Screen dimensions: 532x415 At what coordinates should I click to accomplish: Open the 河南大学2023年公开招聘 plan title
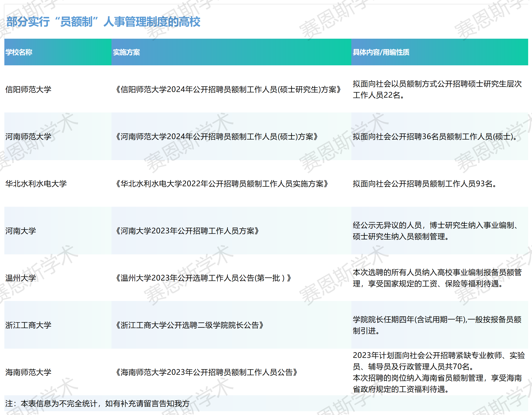(187, 231)
